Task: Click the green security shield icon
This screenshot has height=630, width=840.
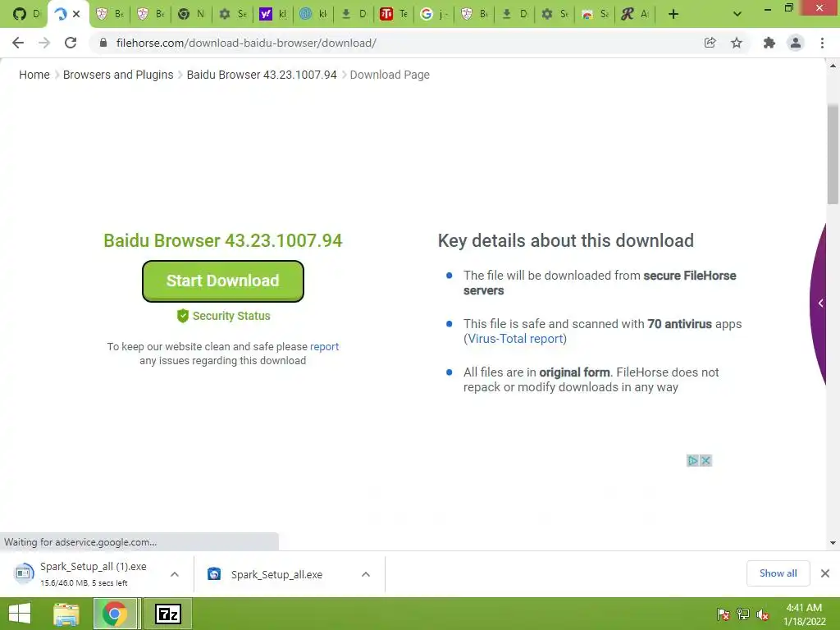Action: (183, 316)
